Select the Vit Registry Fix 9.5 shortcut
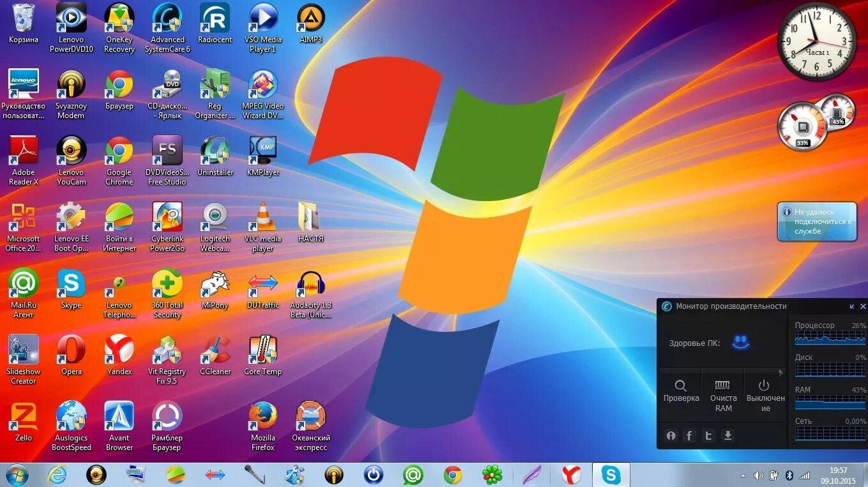The width and height of the screenshot is (868, 487). [x=167, y=360]
